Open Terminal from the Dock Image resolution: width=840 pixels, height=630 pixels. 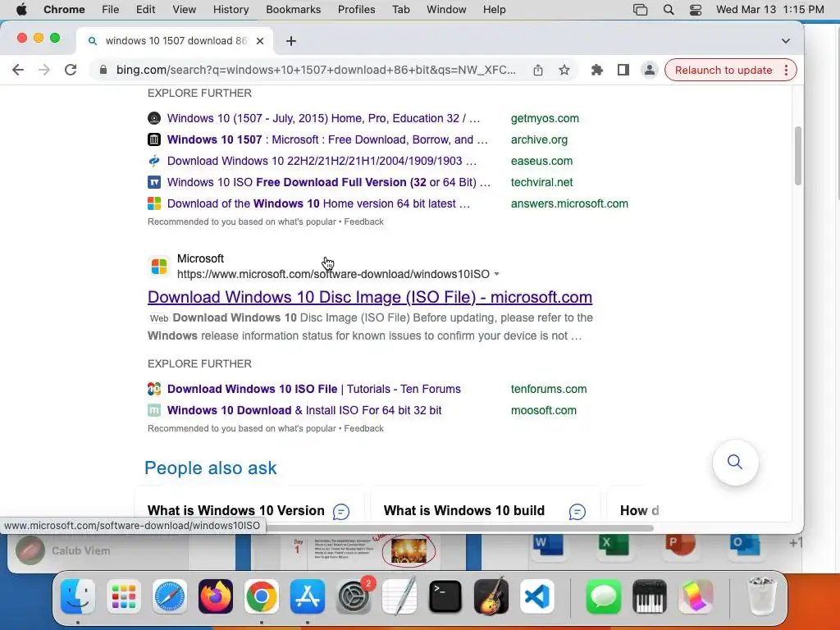(x=445, y=596)
